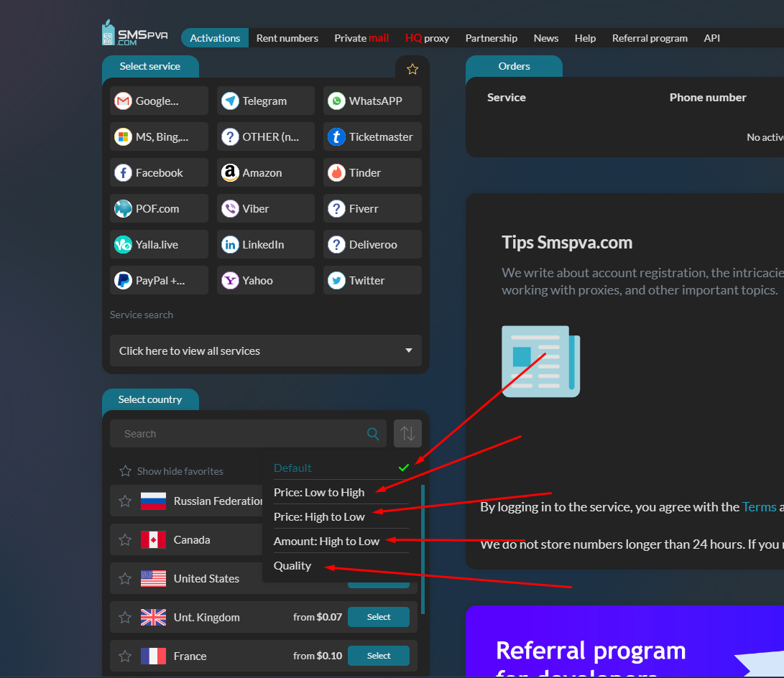Viewport: 784px width, 678px height.
Task: Open Referral program in navigation
Action: click(650, 38)
